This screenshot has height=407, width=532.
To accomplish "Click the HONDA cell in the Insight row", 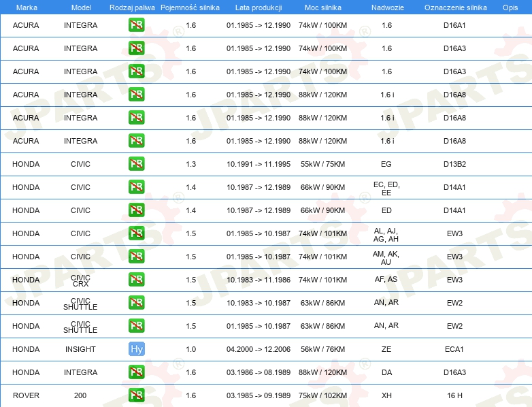I will tap(26, 349).
